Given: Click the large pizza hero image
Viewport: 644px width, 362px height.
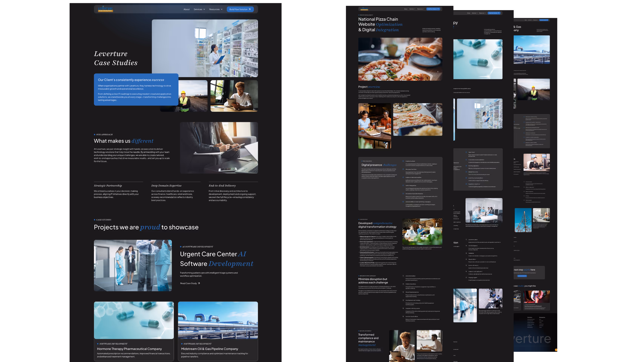Looking at the screenshot, I should coord(400,59).
